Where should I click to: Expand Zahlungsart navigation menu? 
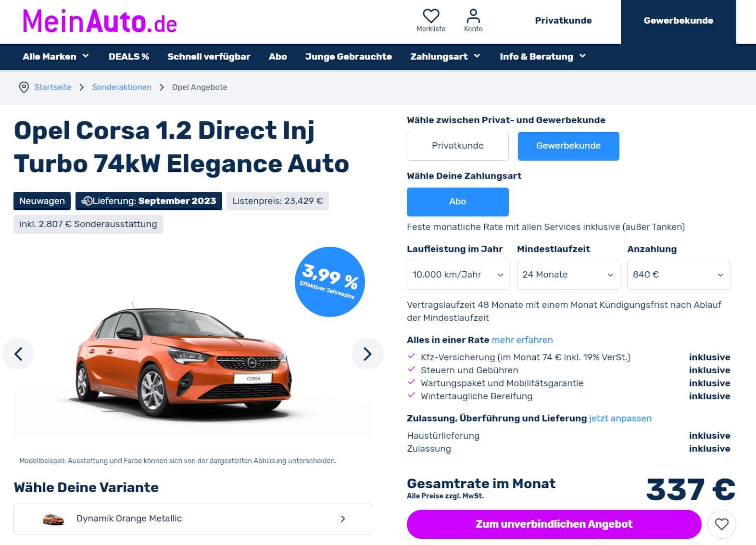[445, 57]
